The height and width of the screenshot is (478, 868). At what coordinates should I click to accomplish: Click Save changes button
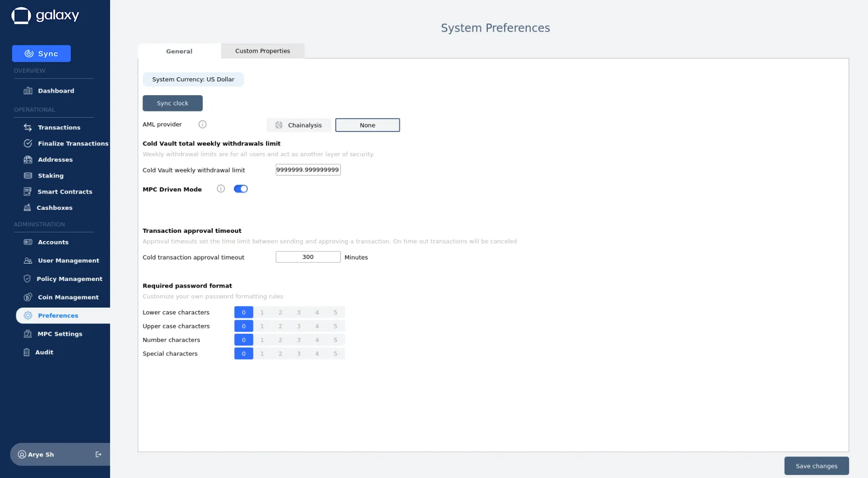(816, 466)
